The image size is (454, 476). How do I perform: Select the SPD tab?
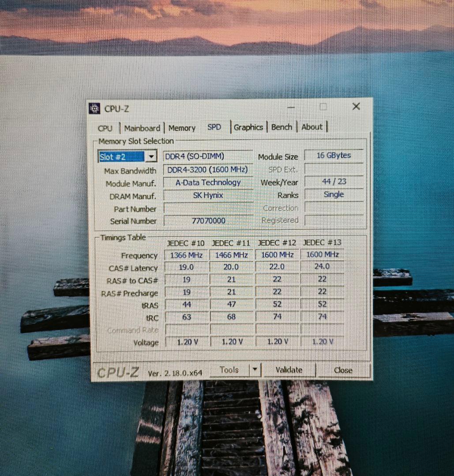pyautogui.click(x=214, y=127)
